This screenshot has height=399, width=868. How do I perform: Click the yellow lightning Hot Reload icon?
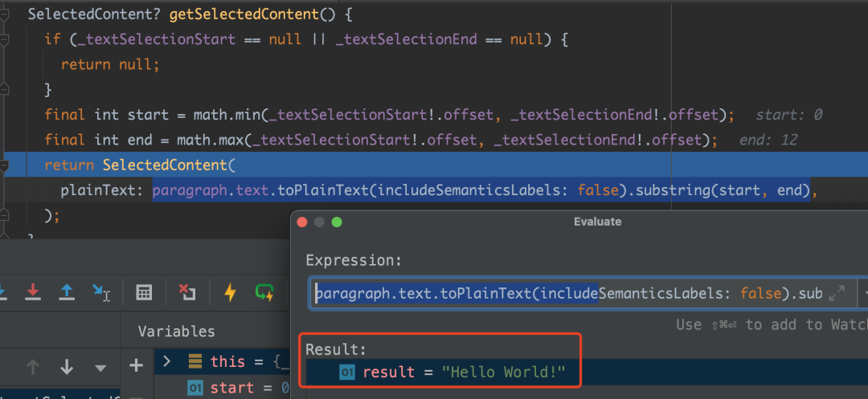click(231, 292)
